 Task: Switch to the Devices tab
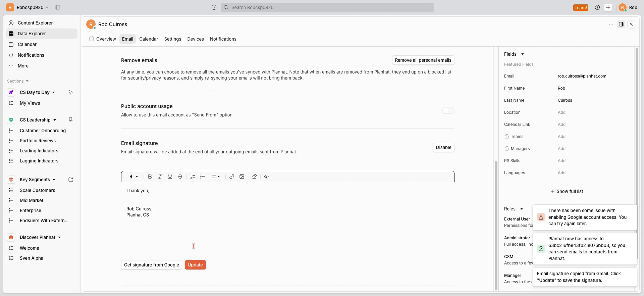coord(196,39)
